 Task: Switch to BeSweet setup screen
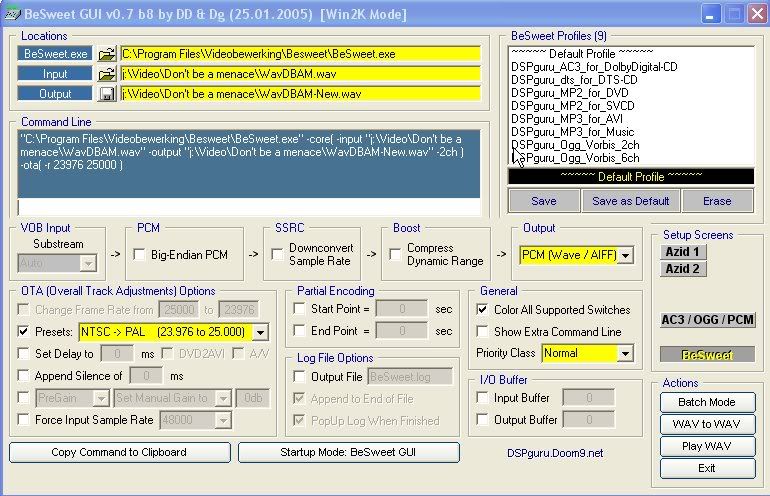[707, 355]
